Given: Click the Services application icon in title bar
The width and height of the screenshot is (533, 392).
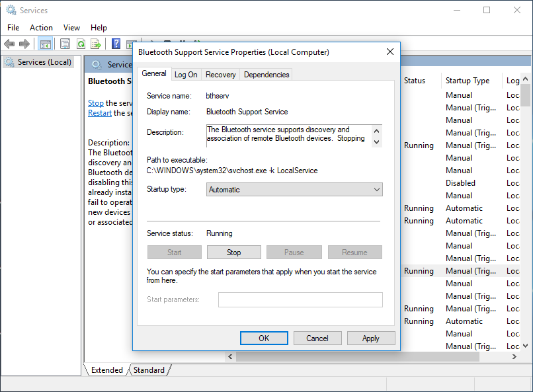Looking at the screenshot, I should (9, 10).
